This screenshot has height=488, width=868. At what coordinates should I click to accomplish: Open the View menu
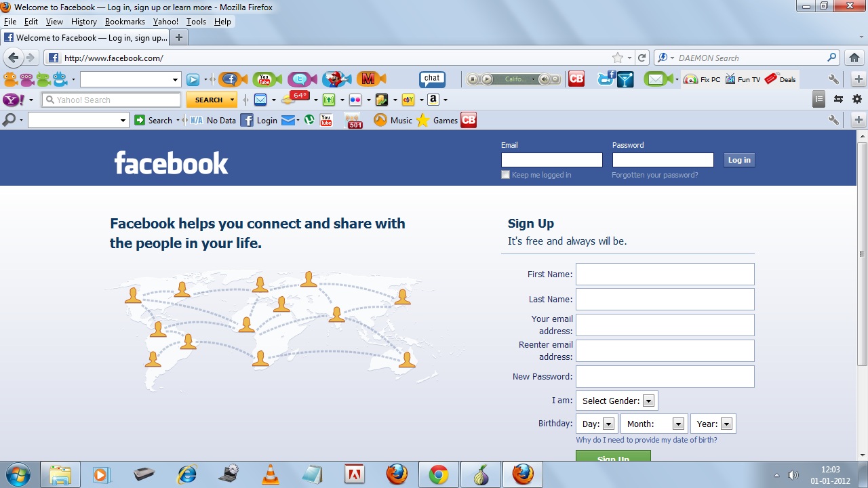coord(54,22)
